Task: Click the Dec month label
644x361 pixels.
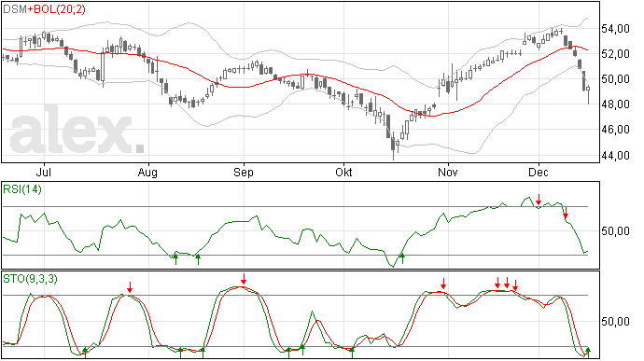Action: 539,172
